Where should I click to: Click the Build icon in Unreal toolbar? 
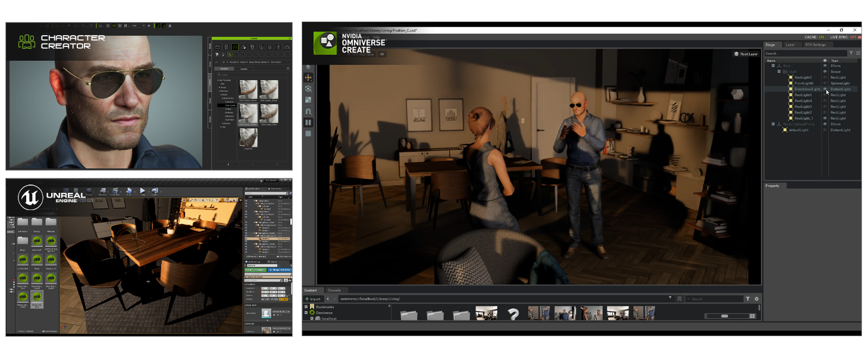(x=129, y=191)
